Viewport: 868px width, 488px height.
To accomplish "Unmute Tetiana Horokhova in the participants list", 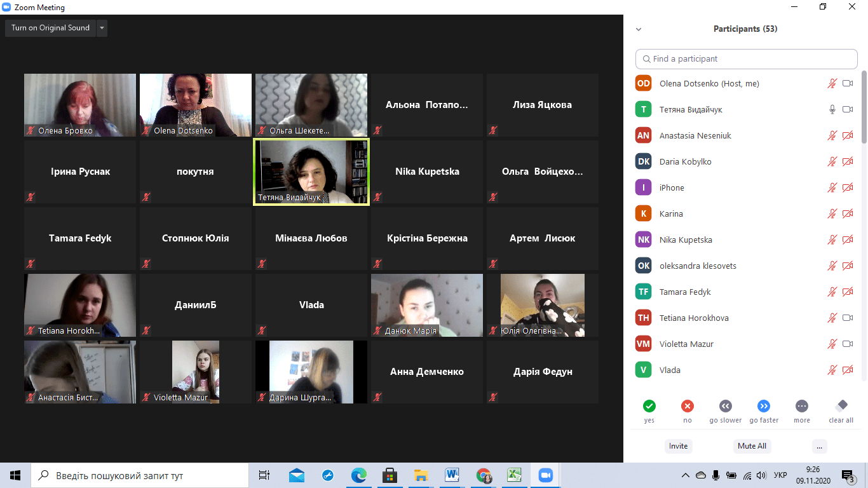I will (x=832, y=318).
